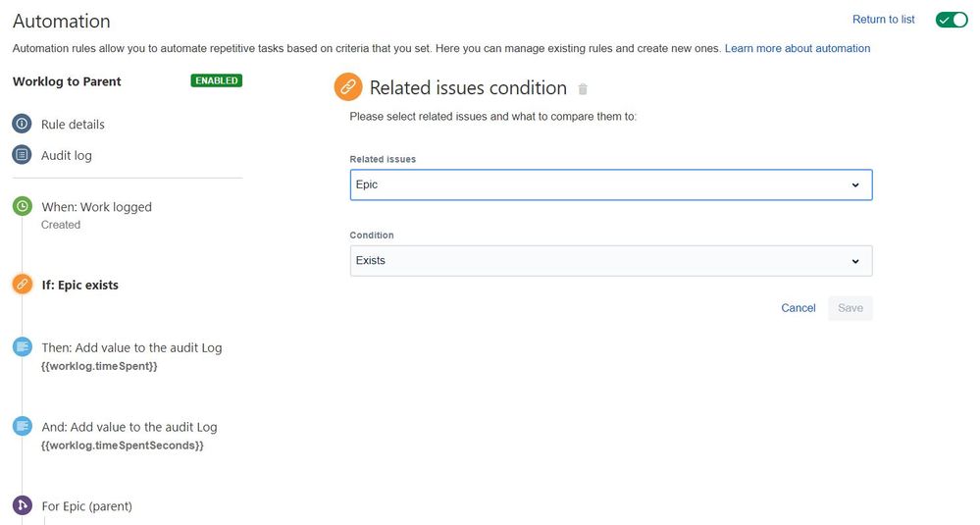
Task: Click the Related issues dropdown chevron
Action: click(855, 185)
